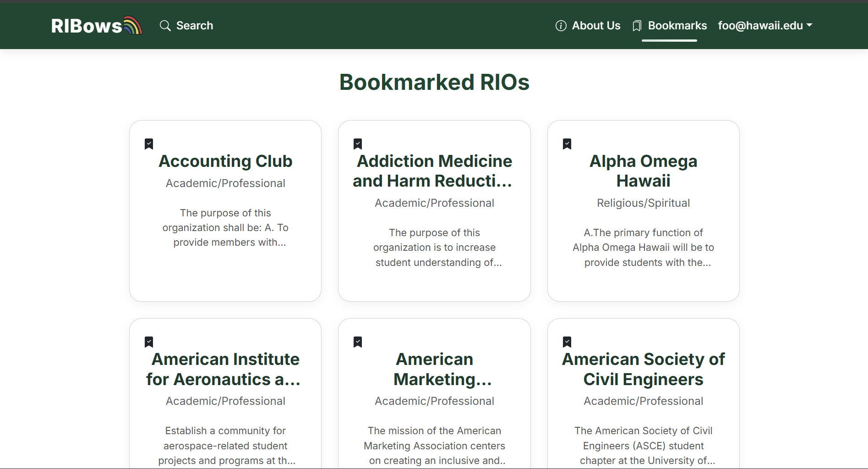
Task: Open the foo@hawaii.edu account dropdown
Action: point(765,26)
